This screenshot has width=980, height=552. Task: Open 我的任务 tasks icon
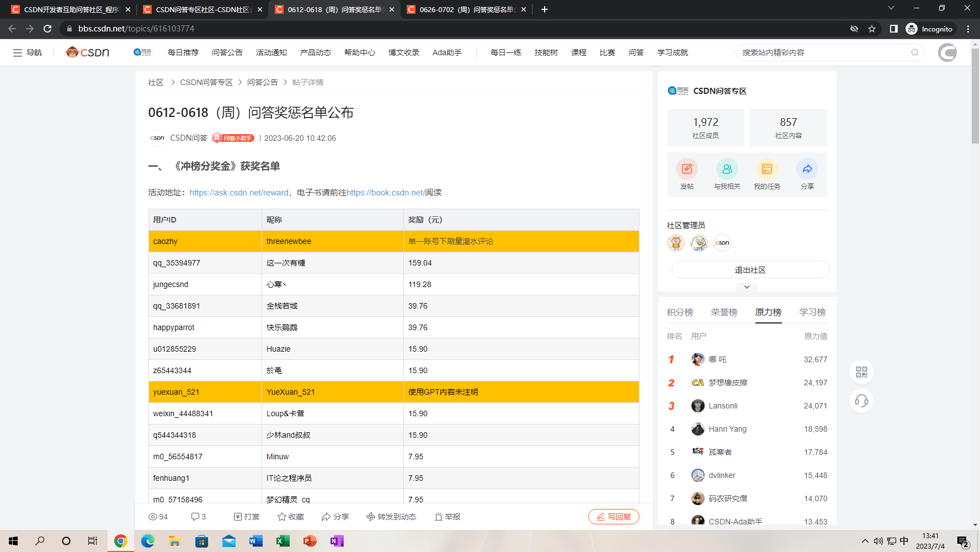[767, 169]
